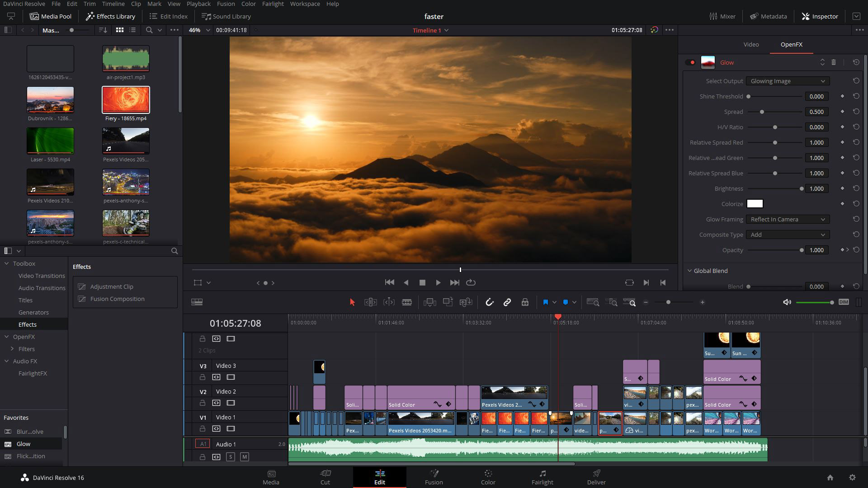Open the Fusion menu
The height and width of the screenshot is (488, 868).
coord(226,4)
